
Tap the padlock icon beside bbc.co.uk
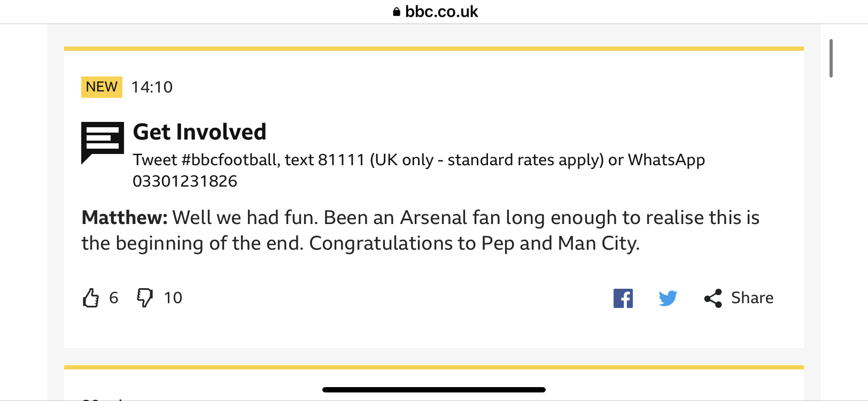(x=397, y=12)
